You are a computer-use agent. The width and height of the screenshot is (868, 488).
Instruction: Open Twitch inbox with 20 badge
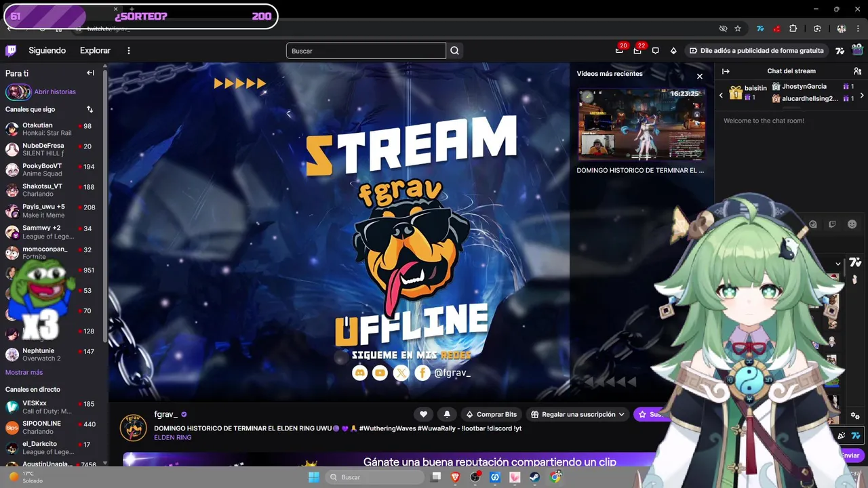619,50
